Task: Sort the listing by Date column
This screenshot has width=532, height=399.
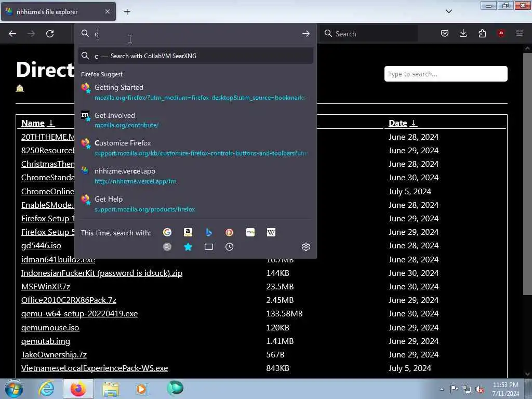Action: tap(403, 123)
